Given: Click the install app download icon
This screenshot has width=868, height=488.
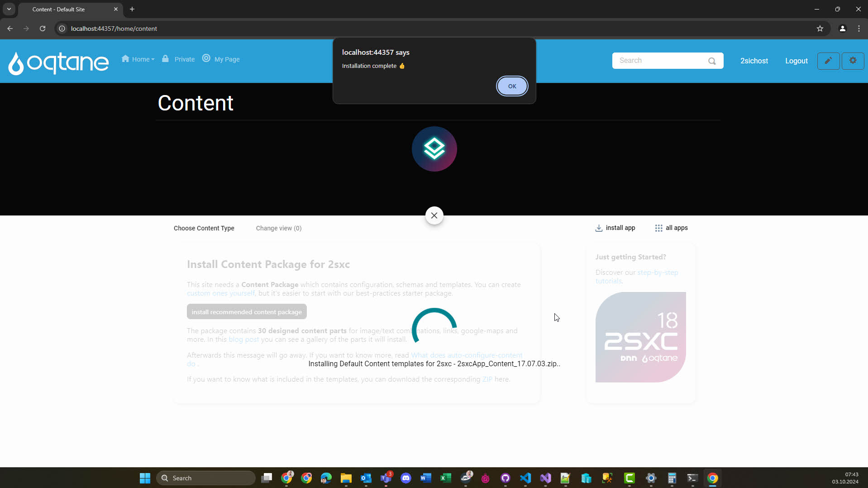Looking at the screenshot, I should point(599,228).
